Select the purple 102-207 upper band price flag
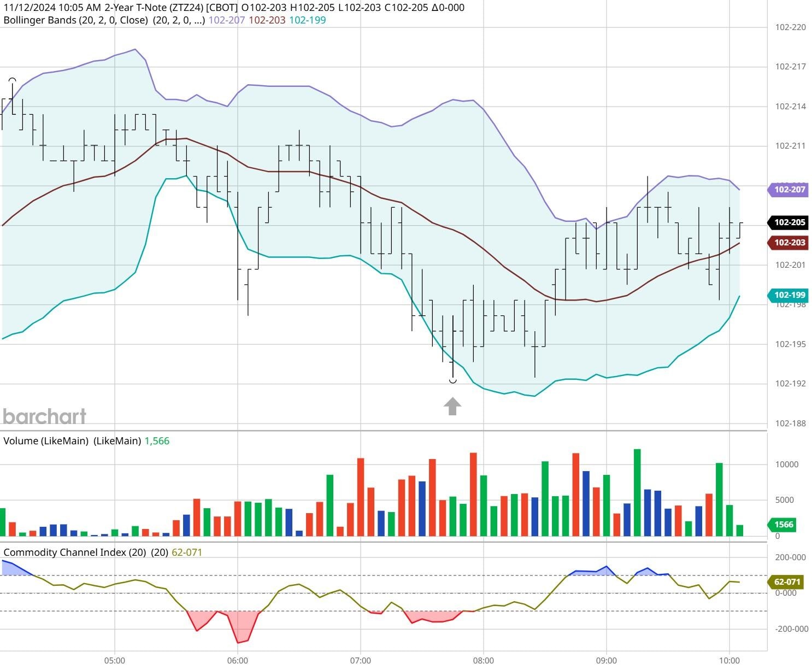Image resolution: width=812 pixels, height=670 pixels. pos(788,189)
